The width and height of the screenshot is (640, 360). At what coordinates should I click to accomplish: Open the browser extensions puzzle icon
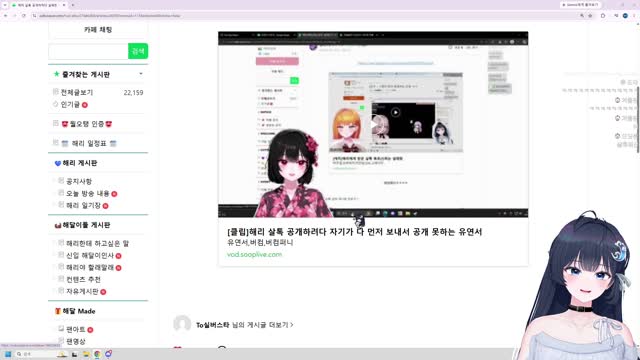(603, 16)
